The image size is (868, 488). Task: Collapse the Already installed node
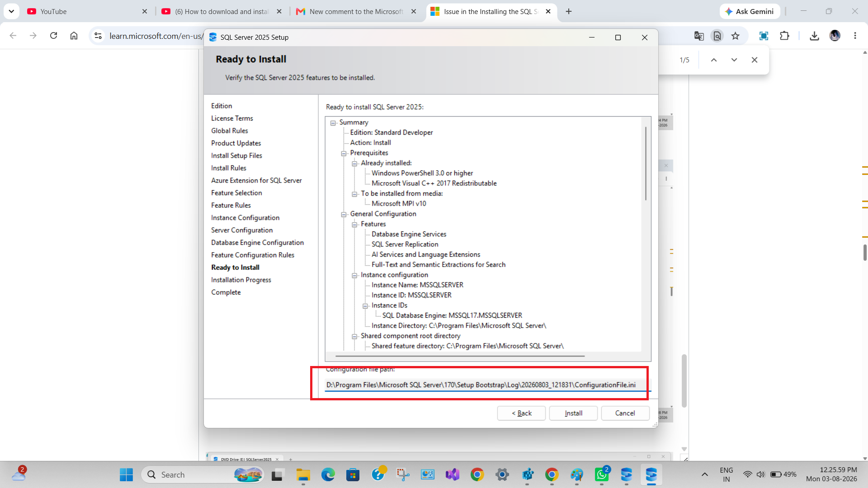(x=355, y=164)
